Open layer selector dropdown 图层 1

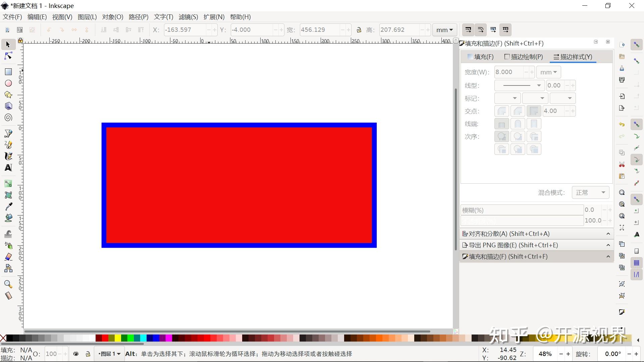click(x=109, y=354)
